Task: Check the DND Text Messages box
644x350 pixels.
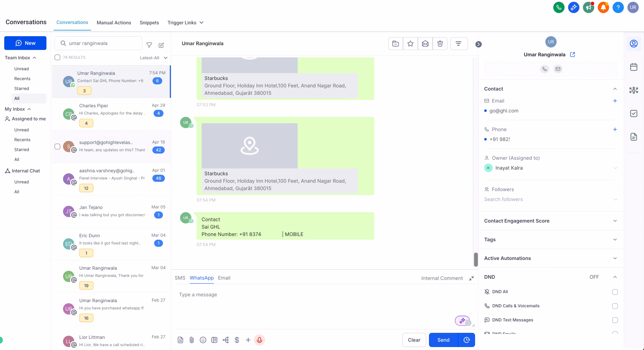Action: pyautogui.click(x=615, y=320)
